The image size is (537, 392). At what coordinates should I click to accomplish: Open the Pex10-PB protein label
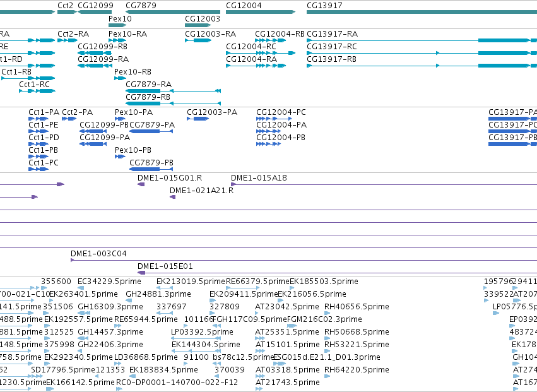tap(133, 150)
